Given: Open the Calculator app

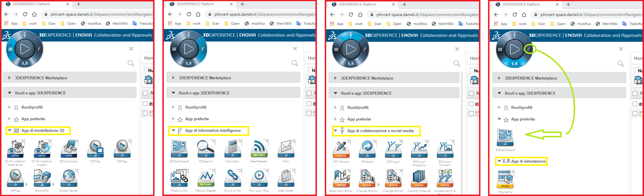Looking at the screenshot, I should [233, 149].
